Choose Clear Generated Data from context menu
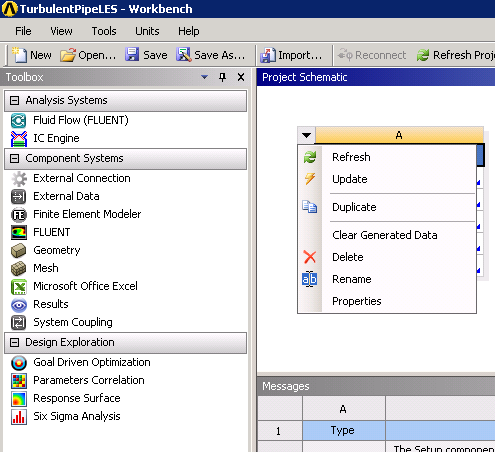 [385, 235]
